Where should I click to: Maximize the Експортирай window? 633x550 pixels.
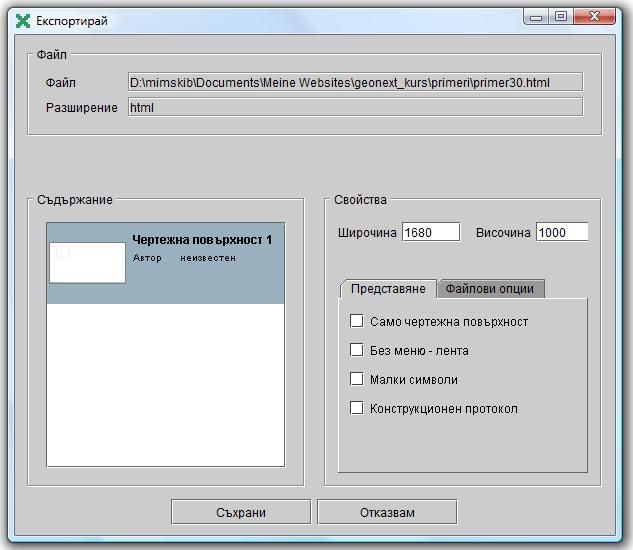tap(560, 17)
